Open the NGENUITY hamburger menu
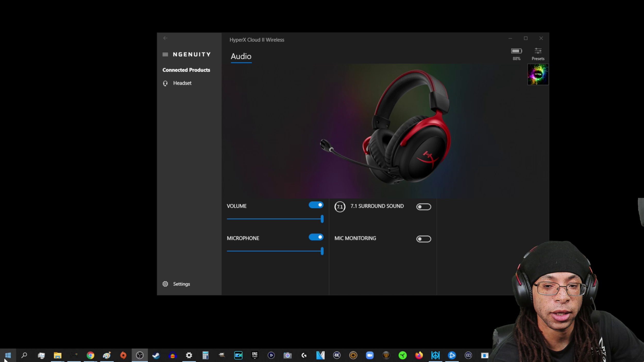Screen dimensions: 644x362 pos(165,54)
